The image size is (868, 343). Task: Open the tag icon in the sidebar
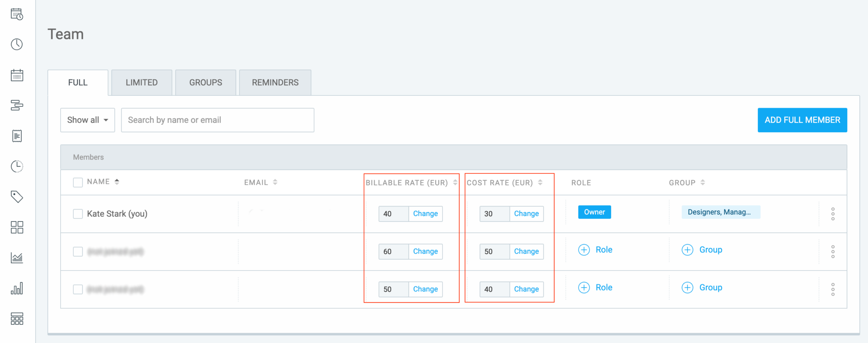click(17, 197)
